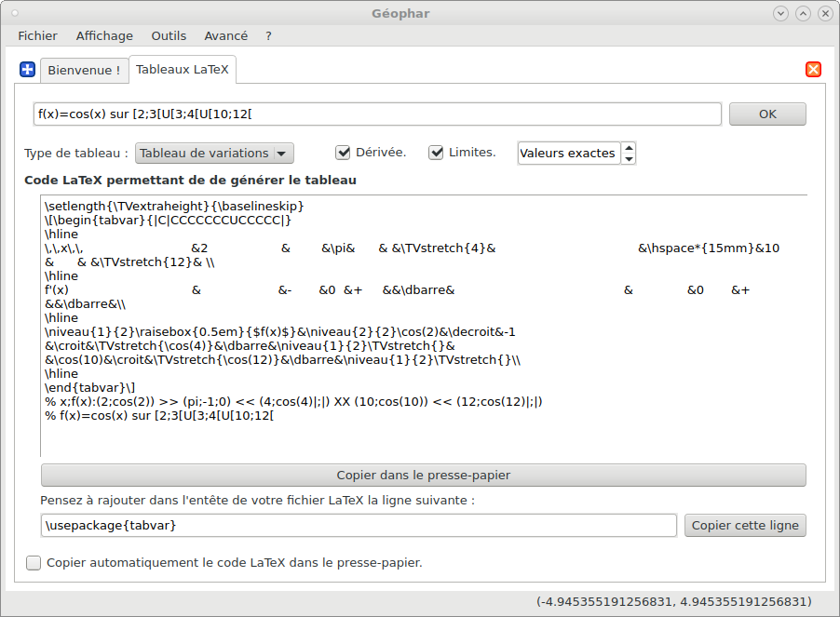Click the \setlength{\TVextraheight}{\baselineskip} line
840x617 pixels.
click(174, 206)
